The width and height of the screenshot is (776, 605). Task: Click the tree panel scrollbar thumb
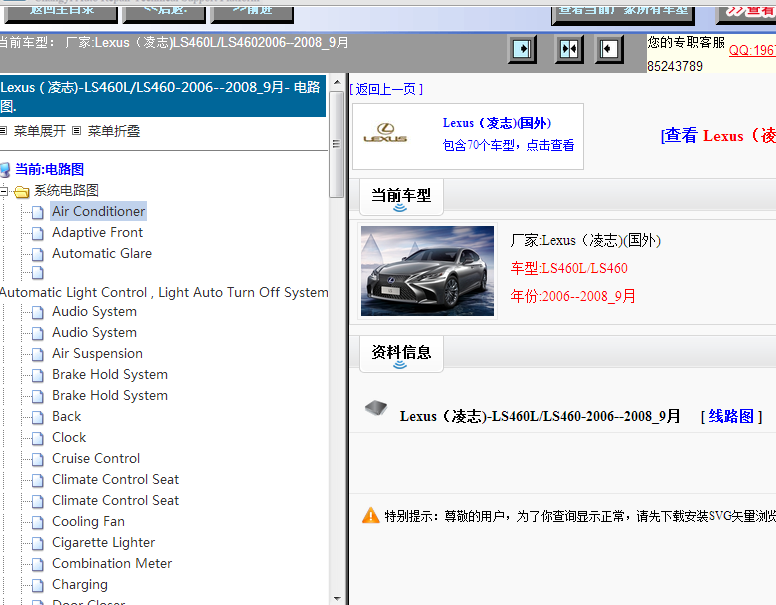click(x=337, y=144)
